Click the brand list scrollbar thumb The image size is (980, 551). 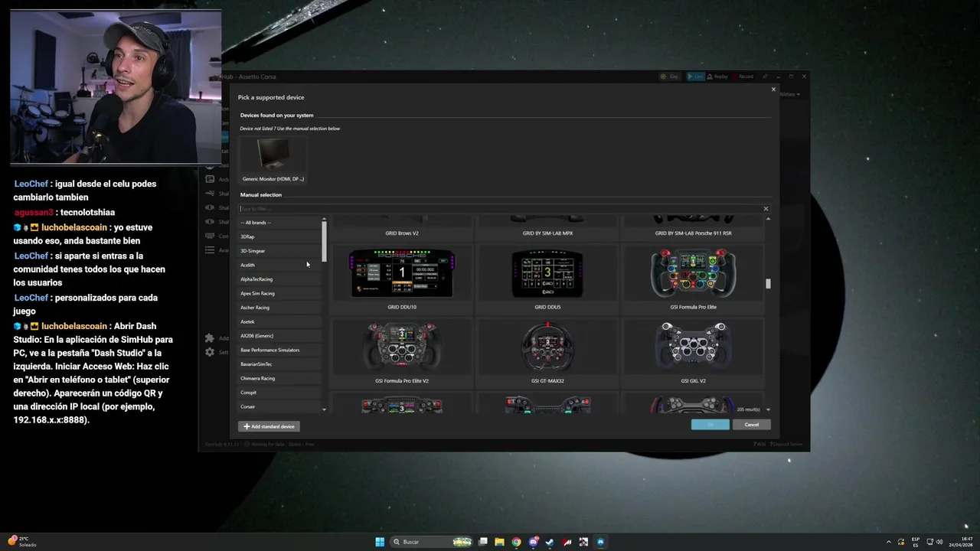(x=324, y=241)
